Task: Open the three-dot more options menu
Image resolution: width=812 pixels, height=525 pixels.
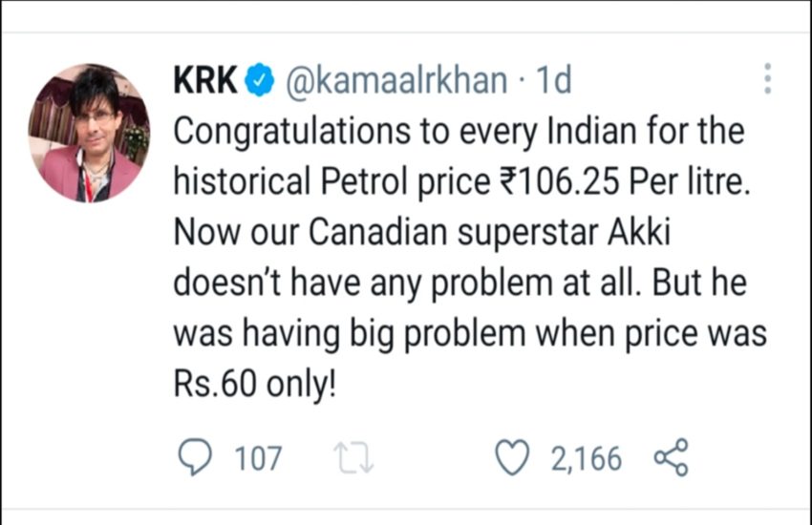Action: point(766,79)
